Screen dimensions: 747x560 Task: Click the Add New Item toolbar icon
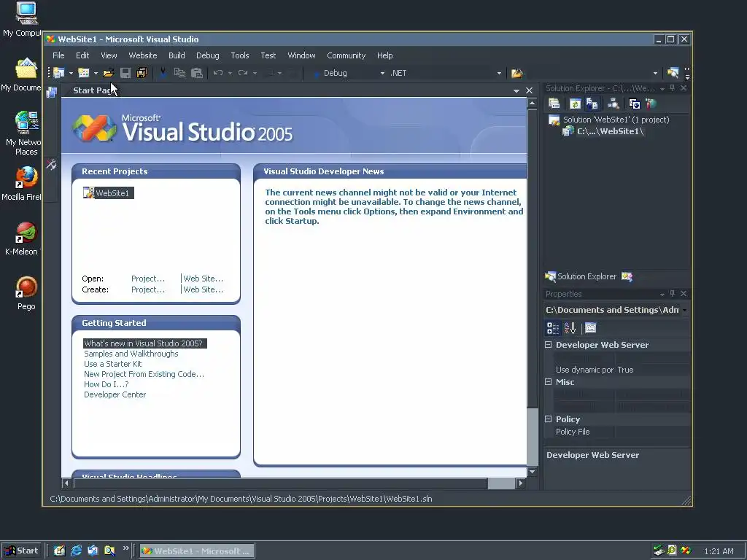click(84, 73)
